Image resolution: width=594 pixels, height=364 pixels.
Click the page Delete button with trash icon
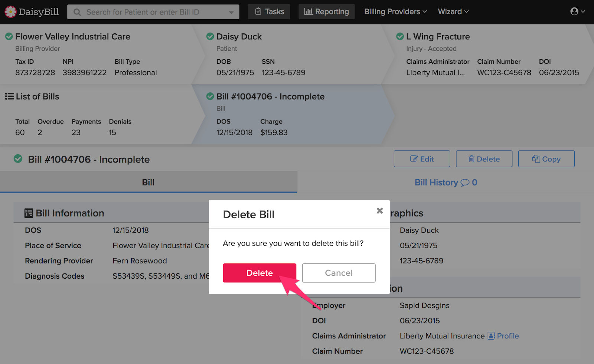484,159
